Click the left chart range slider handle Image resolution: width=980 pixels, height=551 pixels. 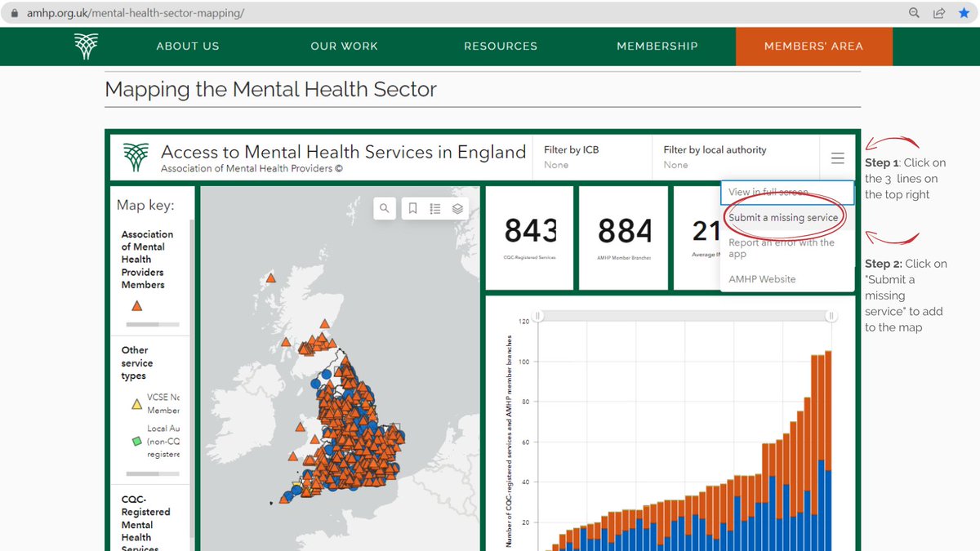click(537, 316)
